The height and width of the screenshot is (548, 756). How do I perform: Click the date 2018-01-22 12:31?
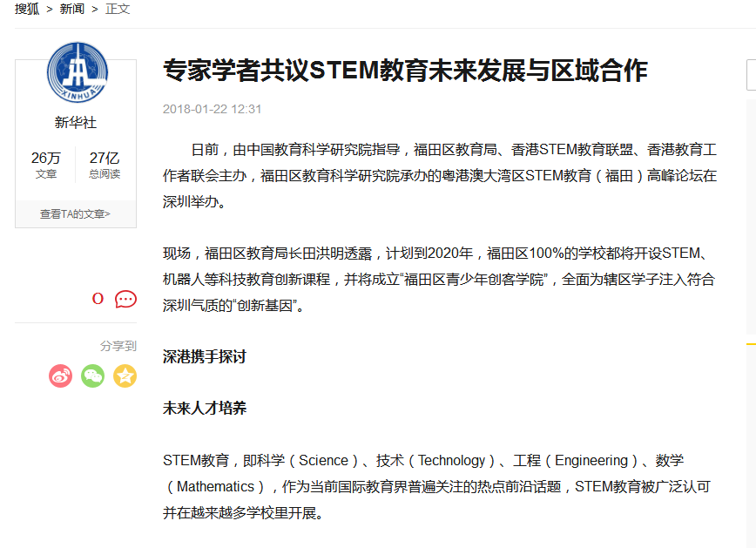pos(213,109)
